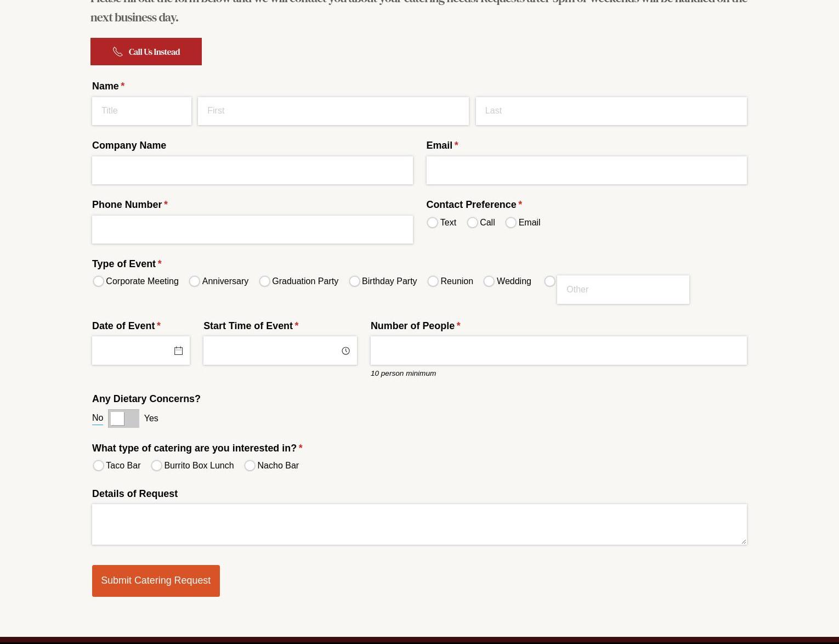Select the Taco Bar catering option
839x644 pixels.
[x=98, y=466]
